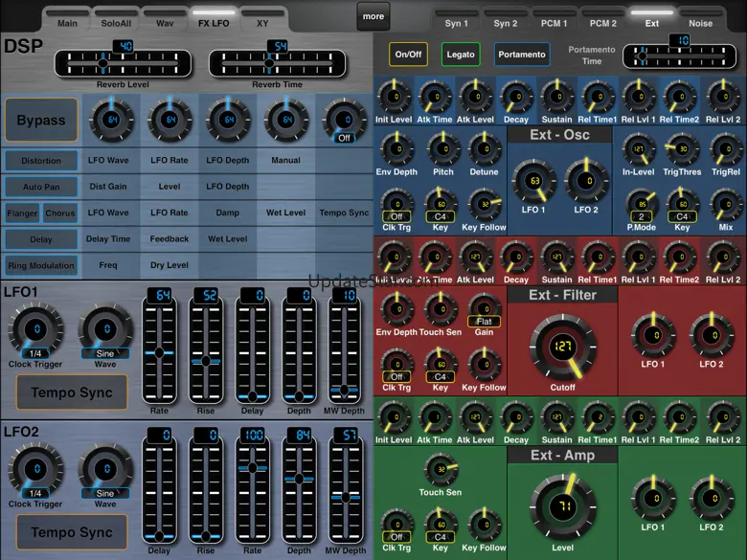The height and width of the screenshot is (560, 747).
Task: Click the Mix knob
Action: click(x=726, y=205)
